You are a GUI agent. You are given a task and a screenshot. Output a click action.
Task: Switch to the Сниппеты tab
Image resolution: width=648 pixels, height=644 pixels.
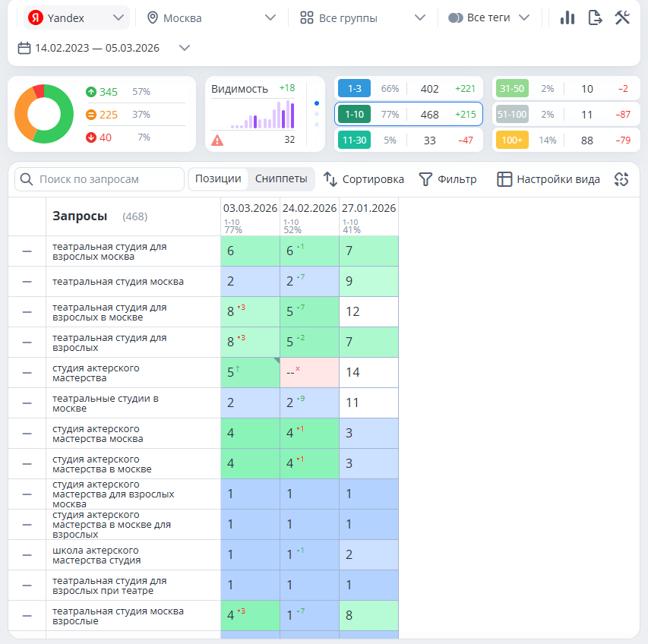point(281,178)
